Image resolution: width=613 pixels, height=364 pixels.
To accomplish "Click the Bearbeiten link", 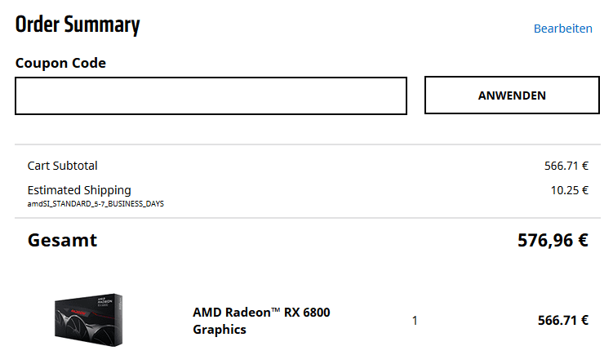I will tap(562, 29).
